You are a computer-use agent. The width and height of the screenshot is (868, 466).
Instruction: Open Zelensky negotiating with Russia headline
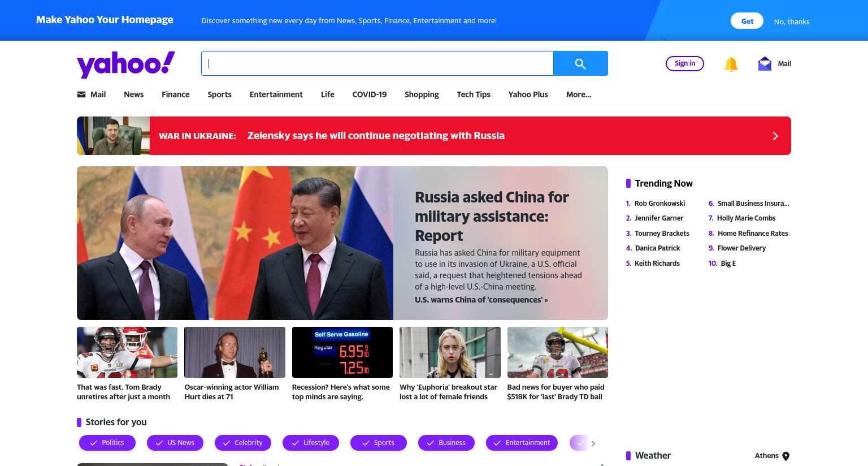[376, 136]
